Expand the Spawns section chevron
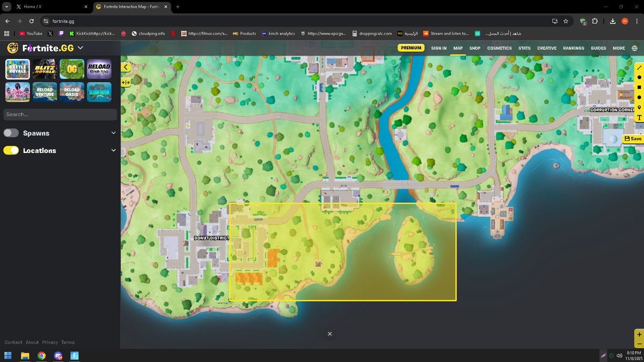The height and width of the screenshot is (362, 644). pos(113,133)
